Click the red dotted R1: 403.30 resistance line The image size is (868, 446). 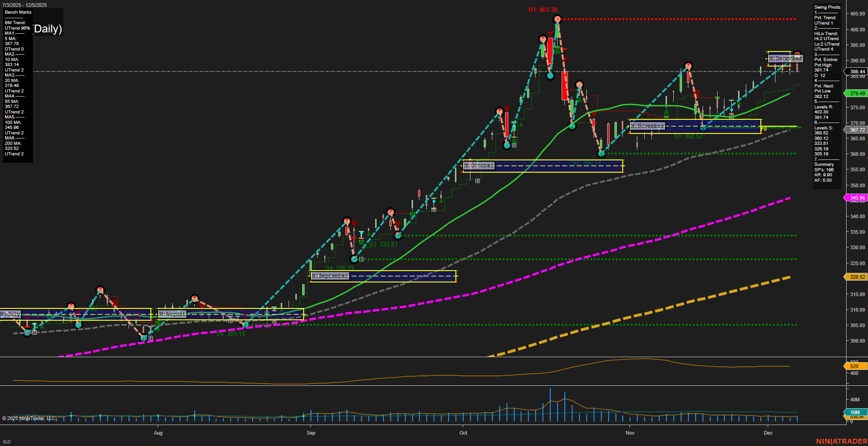click(x=684, y=19)
